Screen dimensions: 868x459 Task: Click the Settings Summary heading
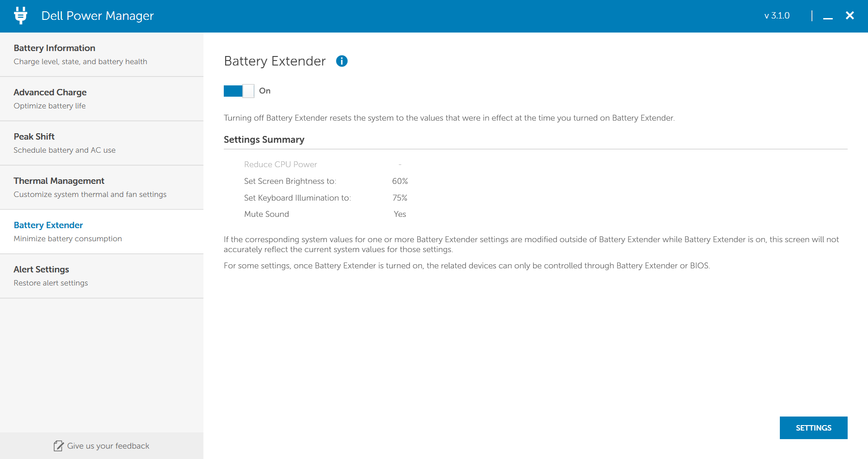tap(264, 140)
